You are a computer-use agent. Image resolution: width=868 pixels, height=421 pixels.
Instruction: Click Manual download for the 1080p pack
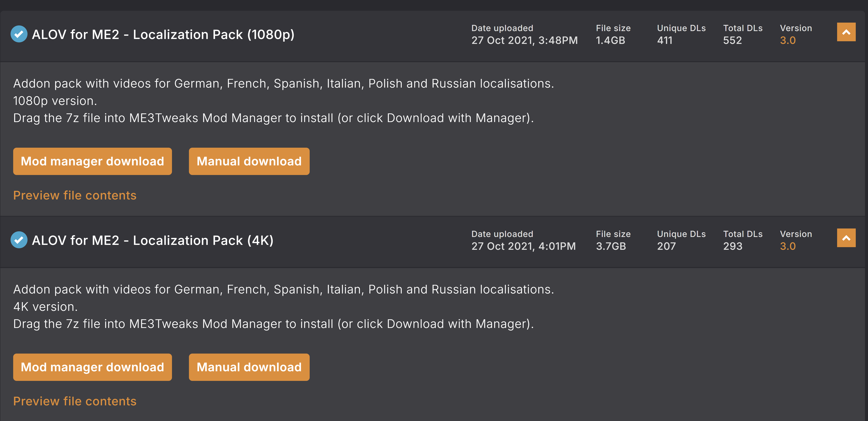[x=249, y=161]
